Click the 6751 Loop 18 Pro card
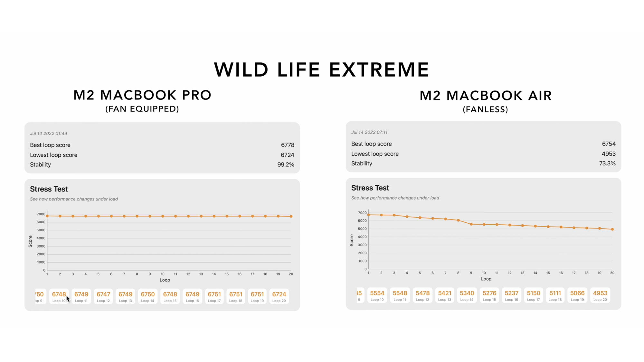The height and width of the screenshot is (362, 644). pos(236,296)
